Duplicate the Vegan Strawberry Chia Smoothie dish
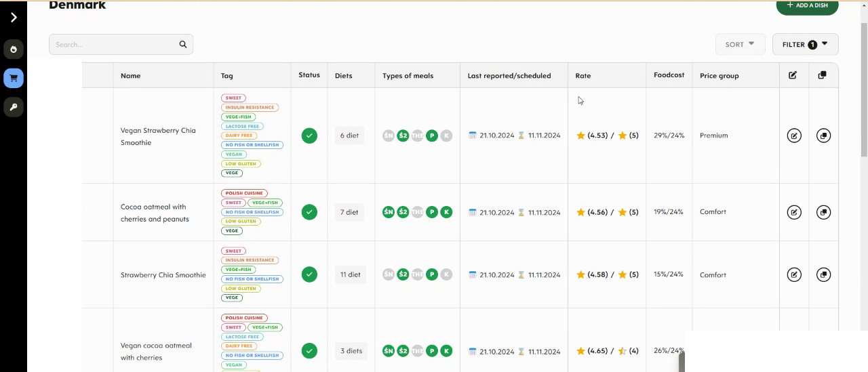Viewport: 868px width, 372px height. click(x=823, y=136)
